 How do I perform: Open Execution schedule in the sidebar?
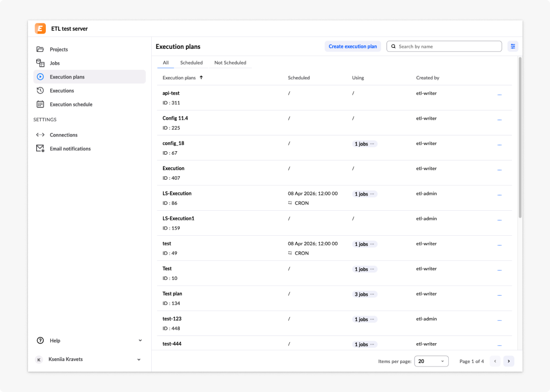90,104
